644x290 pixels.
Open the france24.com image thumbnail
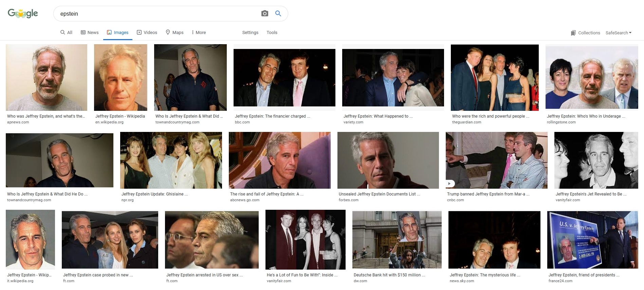coord(593,240)
